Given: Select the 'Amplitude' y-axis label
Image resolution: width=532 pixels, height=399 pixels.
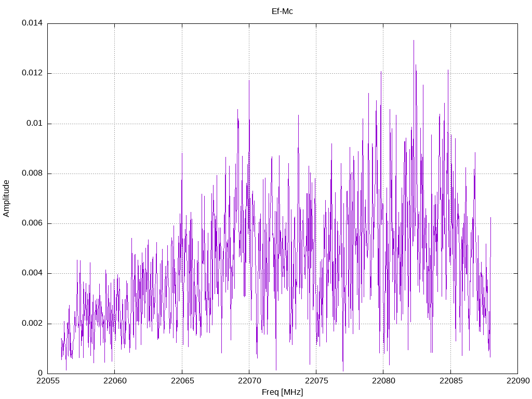Looking at the screenshot, I should (6, 198).
